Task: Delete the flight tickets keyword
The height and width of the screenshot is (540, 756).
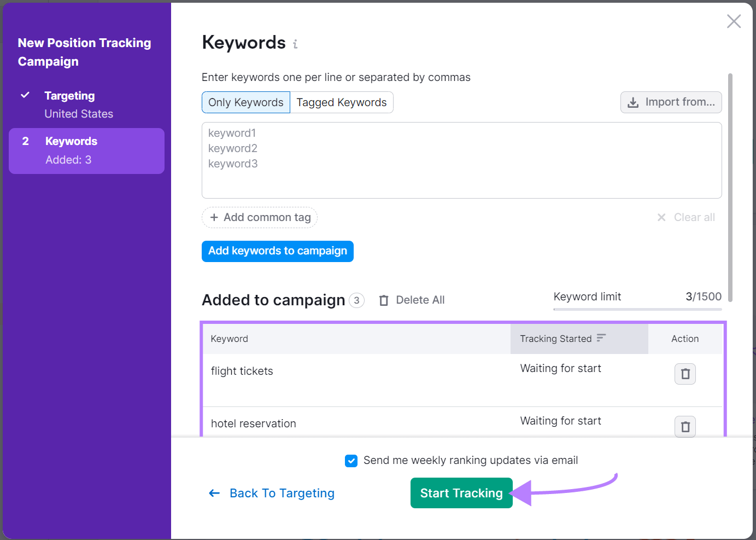Action: pyautogui.click(x=685, y=374)
